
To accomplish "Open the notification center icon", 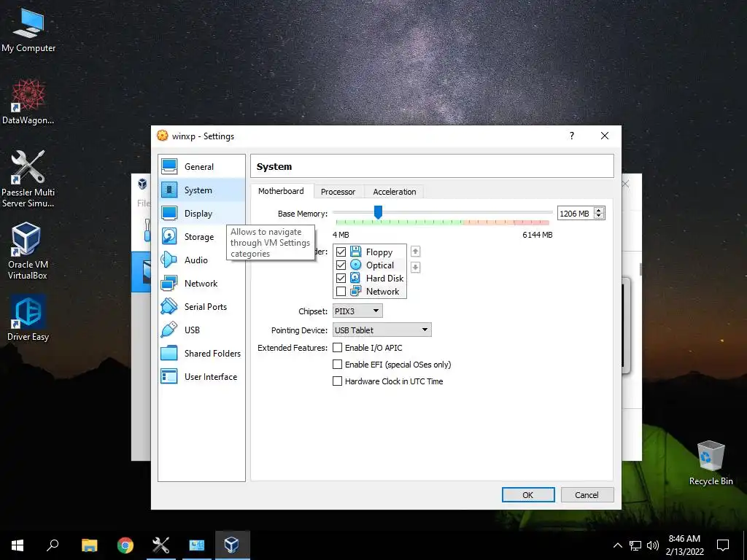I will [723, 545].
